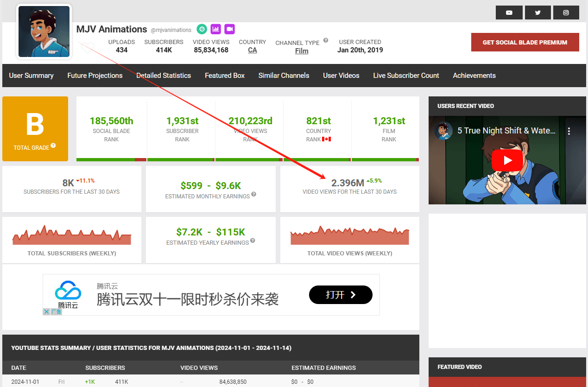The height and width of the screenshot is (387, 588).
Task: Click the 2.396M video views value
Action: pos(348,183)
